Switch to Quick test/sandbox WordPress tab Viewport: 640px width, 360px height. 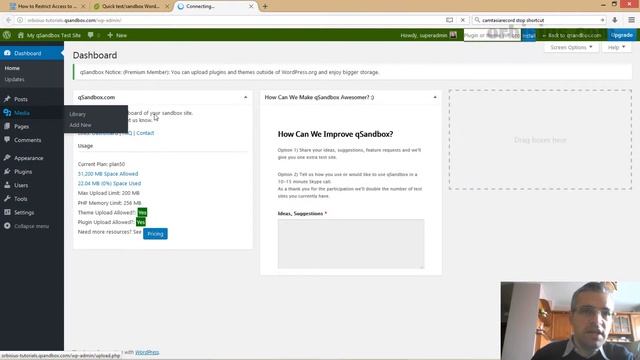[130, 6]
